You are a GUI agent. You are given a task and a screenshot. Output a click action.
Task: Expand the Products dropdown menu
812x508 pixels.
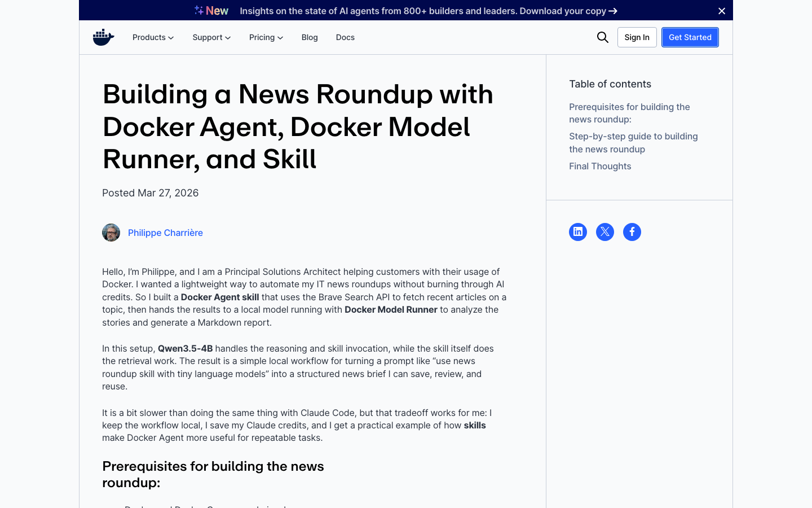tap(153, 37)
